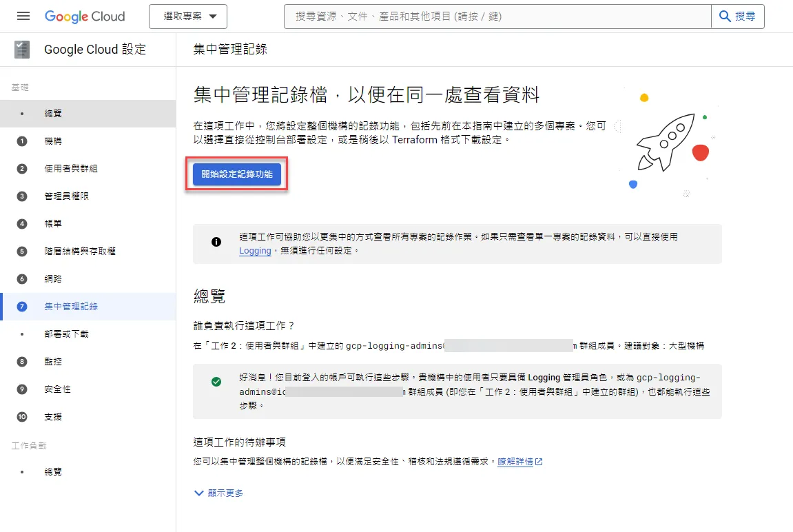Click the magnifier icon in search button

point(724,16)
